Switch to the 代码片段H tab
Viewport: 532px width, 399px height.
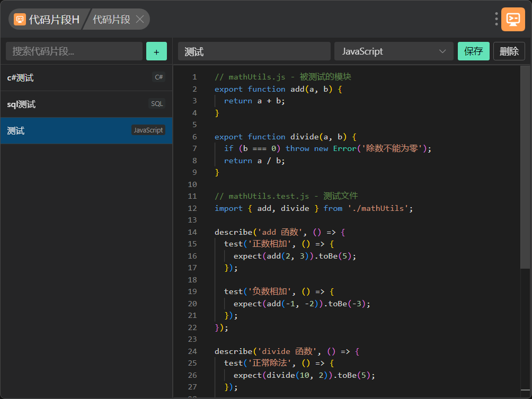point(53,20)
